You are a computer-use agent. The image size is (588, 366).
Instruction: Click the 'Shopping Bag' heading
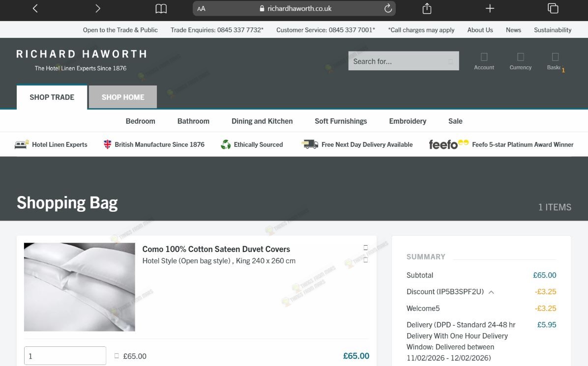click(67, 203)
